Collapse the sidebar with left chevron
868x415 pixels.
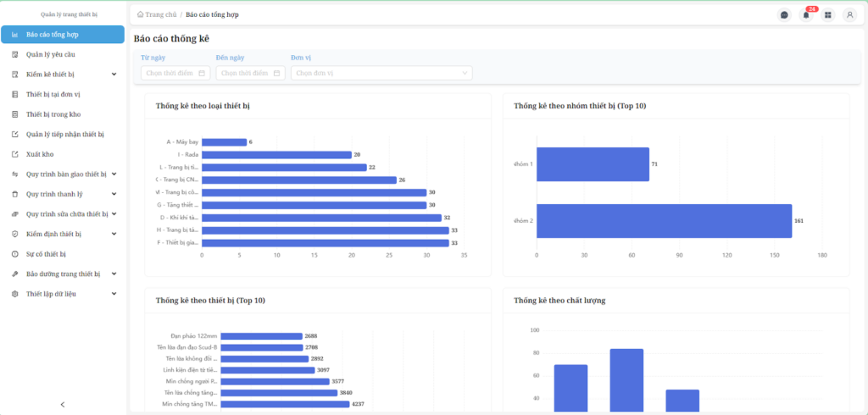62,404
